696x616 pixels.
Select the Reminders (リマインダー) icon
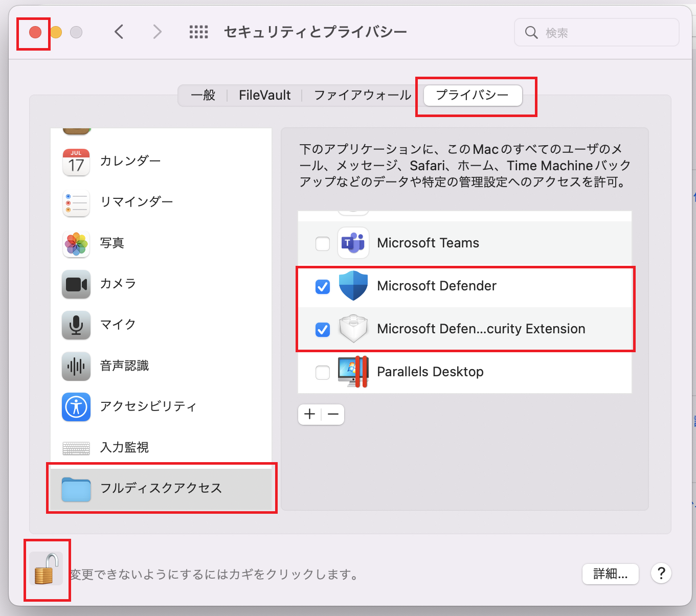click(76, 203)
